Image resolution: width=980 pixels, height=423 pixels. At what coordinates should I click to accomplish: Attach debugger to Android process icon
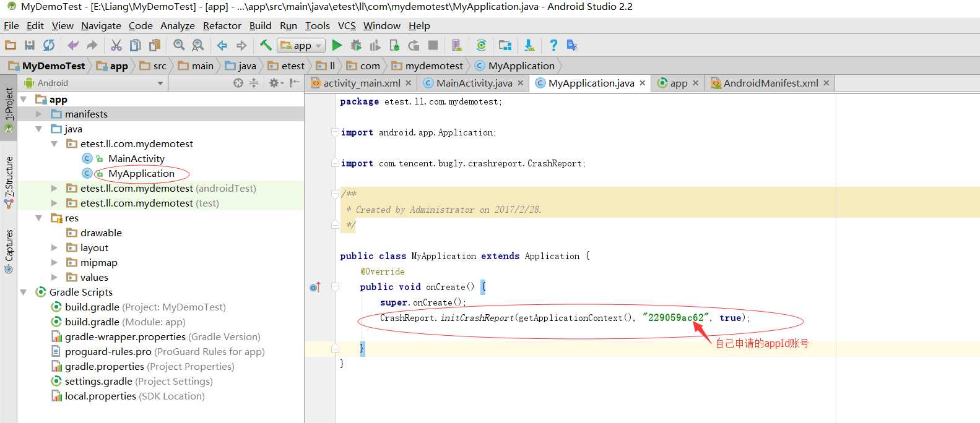[x=394, y=45]
